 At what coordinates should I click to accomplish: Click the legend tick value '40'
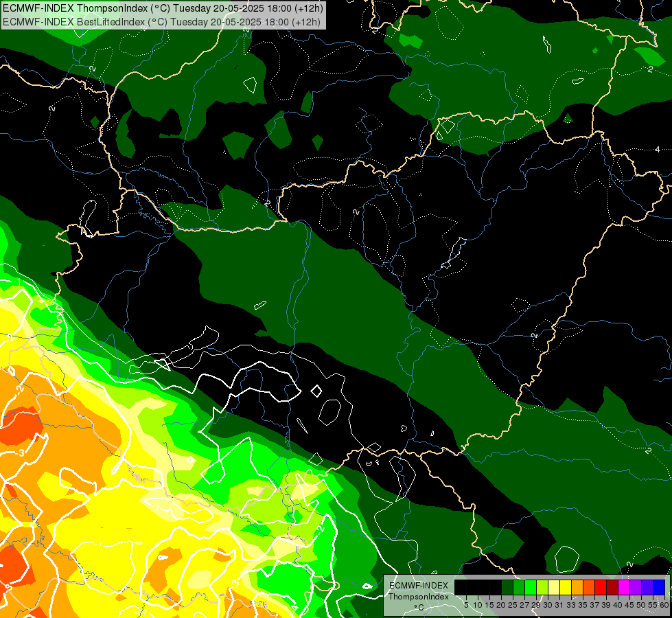(x=618, y=605)
